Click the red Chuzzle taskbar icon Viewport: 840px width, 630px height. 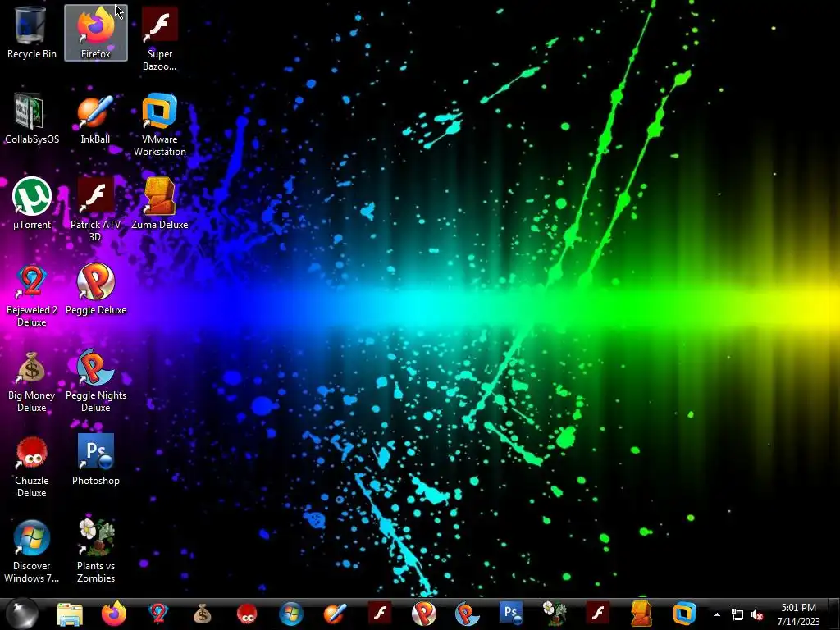(x=247, y=614)
